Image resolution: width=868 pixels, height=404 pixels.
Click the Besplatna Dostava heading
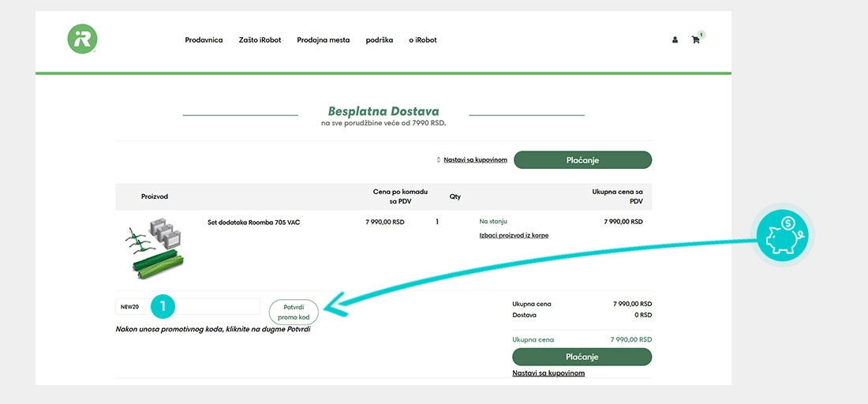coord(383,111)
